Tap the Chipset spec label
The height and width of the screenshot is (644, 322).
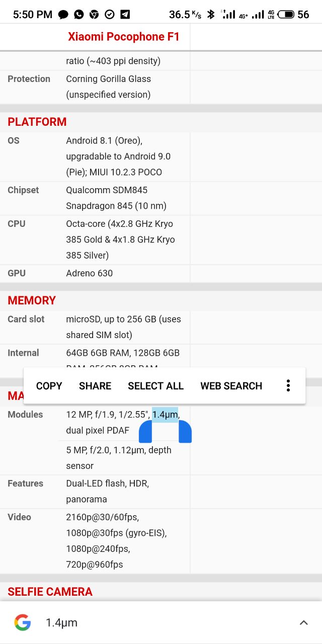[23, 190]
